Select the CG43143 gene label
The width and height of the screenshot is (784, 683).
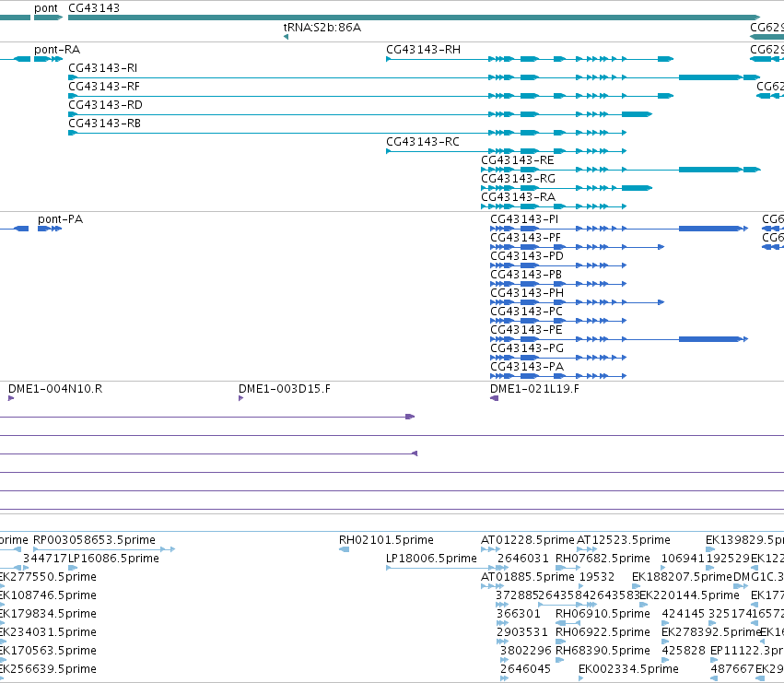pyautogui.click(x=94, y=8)
